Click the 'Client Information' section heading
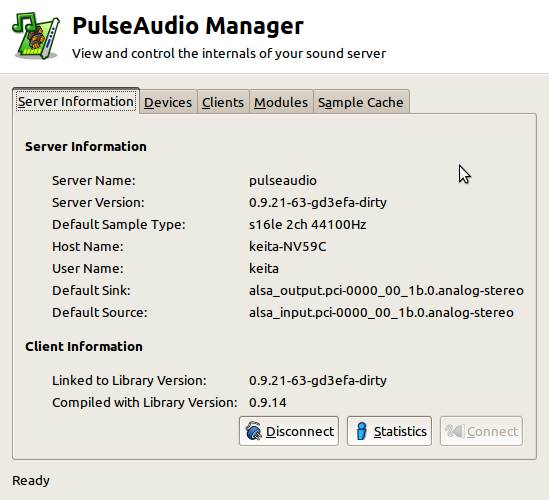This screenshot has height=500, width=549. click(x=84, y=347)
